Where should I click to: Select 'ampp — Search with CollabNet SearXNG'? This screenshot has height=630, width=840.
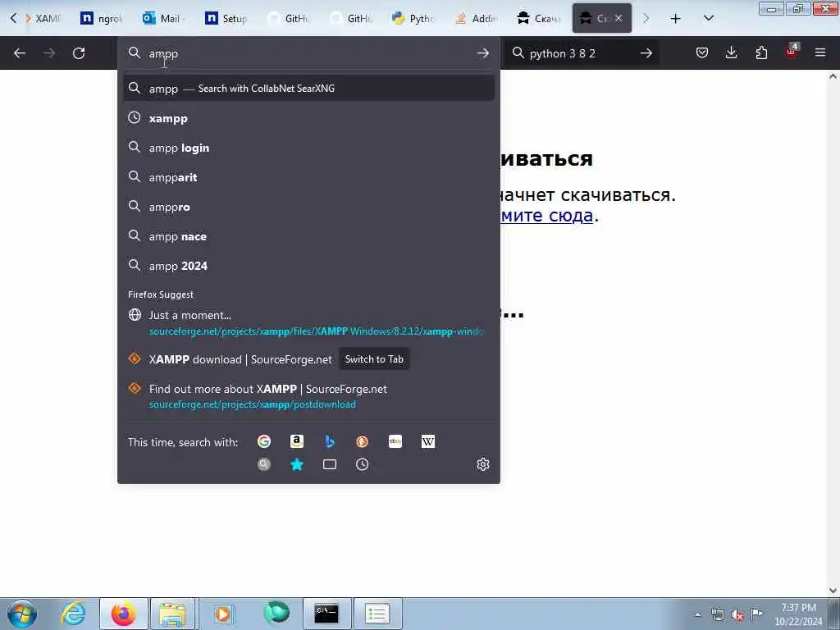(308, 89)
